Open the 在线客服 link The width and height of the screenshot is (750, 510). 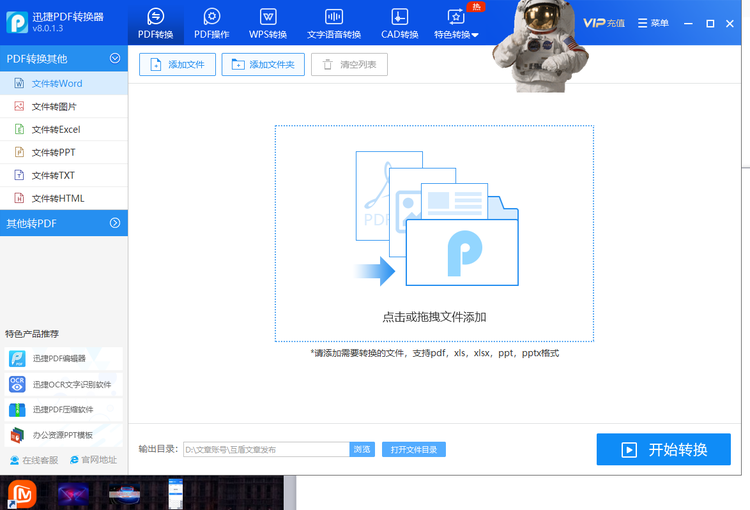point(34,460)
